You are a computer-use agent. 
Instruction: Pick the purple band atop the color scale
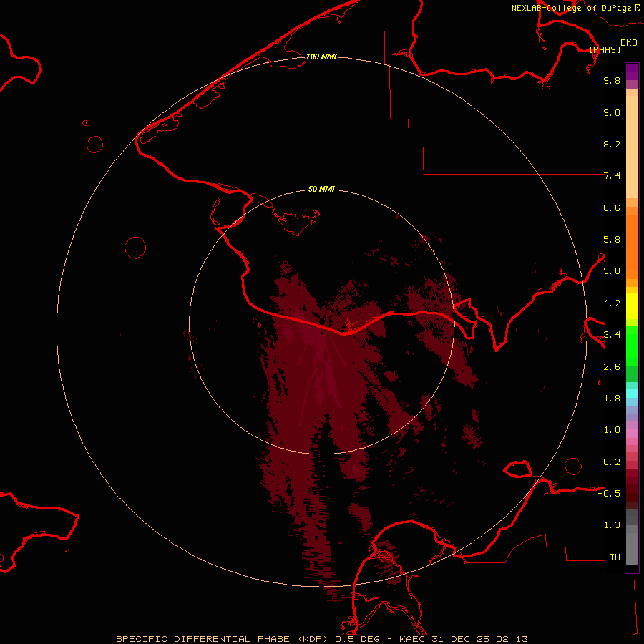pos(632,72)
